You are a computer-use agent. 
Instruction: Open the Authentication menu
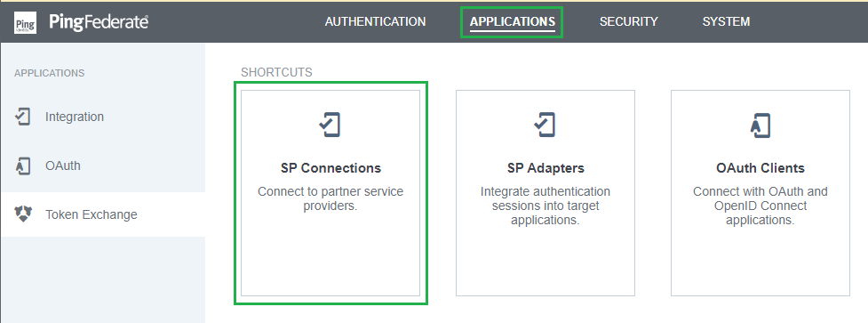pos(375,21)
